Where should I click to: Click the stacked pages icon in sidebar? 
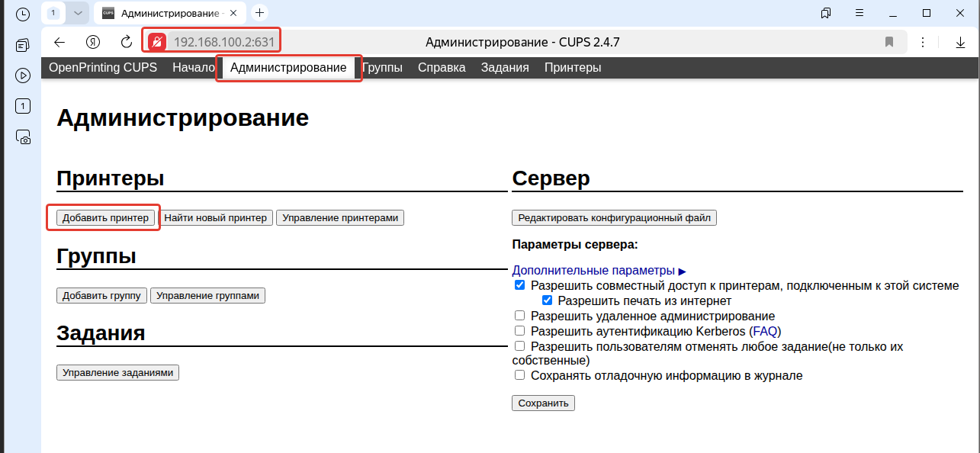pos(23,45)
